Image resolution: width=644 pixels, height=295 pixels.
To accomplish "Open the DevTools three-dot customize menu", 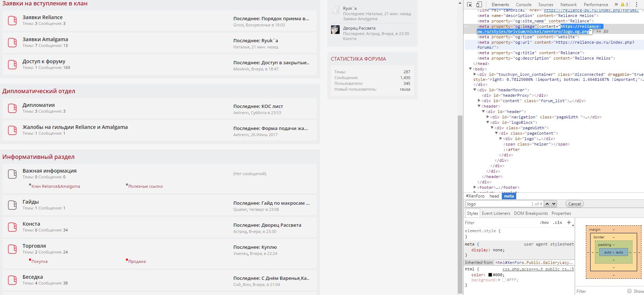I will (636, 5).
